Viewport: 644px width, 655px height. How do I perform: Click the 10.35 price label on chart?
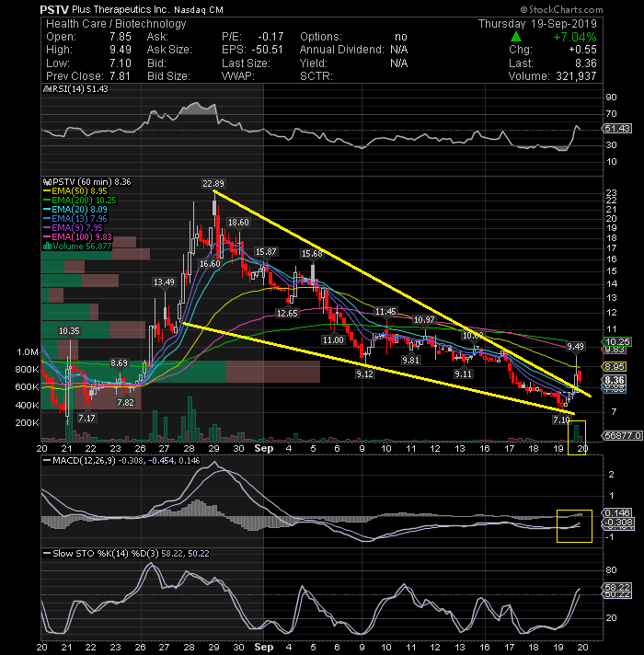pyautogui.click(x=69, y=331)
